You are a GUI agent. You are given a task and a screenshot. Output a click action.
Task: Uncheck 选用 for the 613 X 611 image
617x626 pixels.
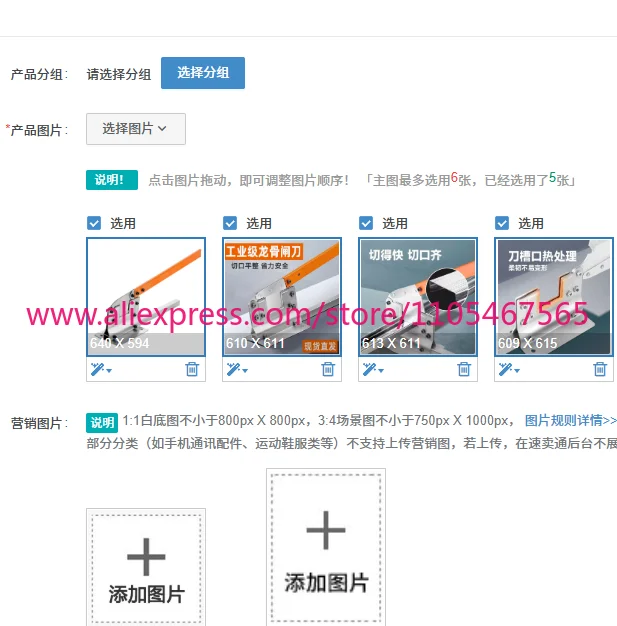tap(366, 223)
